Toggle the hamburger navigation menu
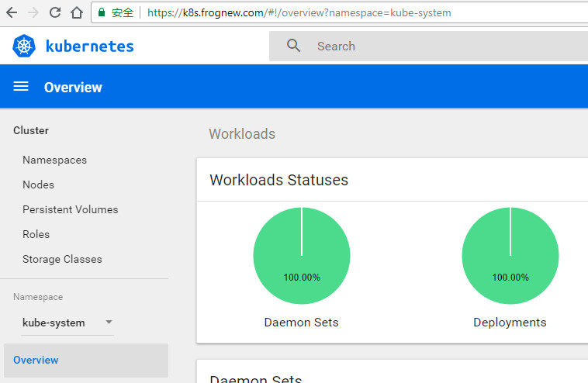Image resolution: width=588 pixels, height=383 pixels. tap(21, 87)
